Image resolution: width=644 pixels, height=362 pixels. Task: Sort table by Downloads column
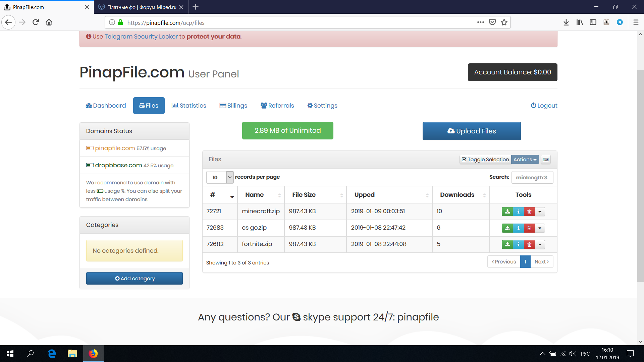tap(461, 195)
